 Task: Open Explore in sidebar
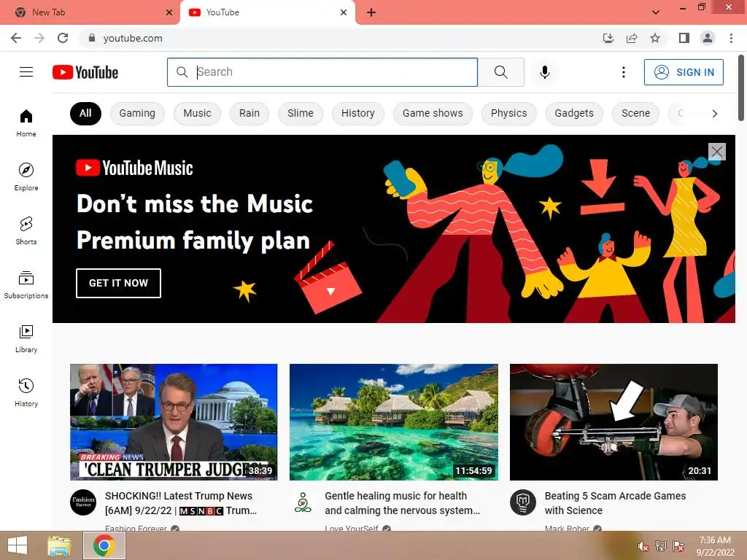coord(26,176)
